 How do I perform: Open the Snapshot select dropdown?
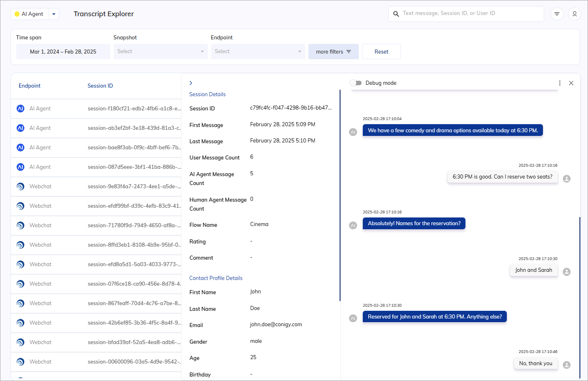click(x=160, y=52)
